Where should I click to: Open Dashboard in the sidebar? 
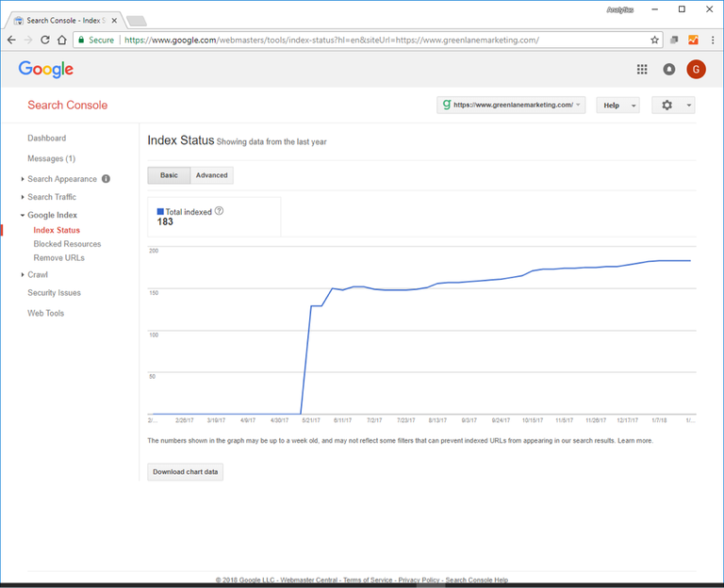(46, 138)
